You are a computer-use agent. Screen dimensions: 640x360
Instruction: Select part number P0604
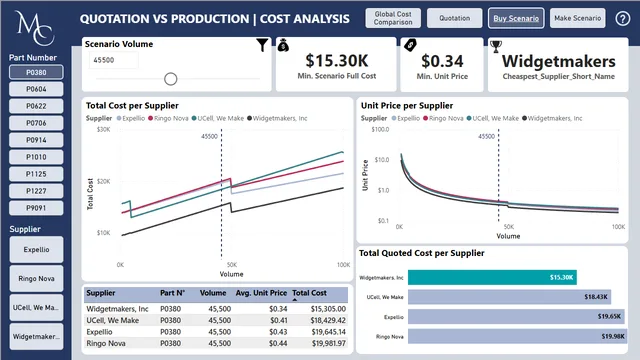pos(36,89)
